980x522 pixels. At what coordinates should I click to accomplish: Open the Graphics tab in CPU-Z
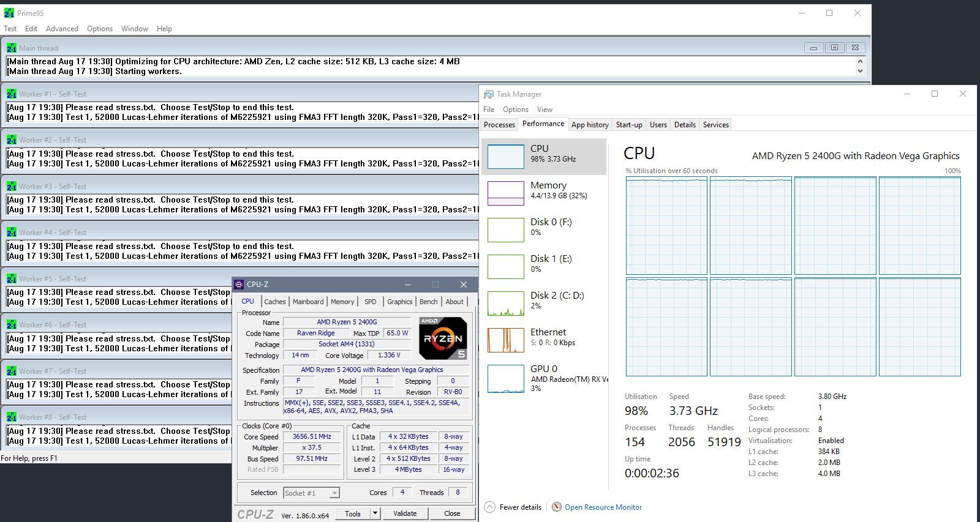[x=399, y=302]
